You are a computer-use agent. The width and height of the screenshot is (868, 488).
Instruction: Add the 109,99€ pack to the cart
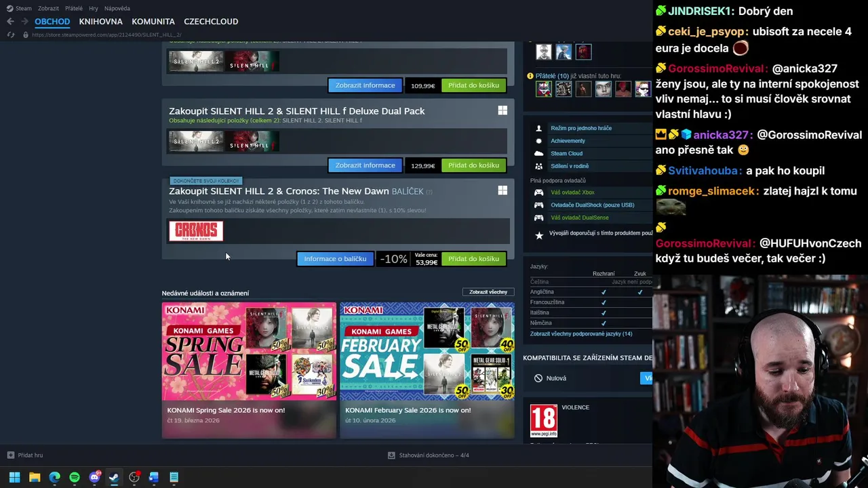(473, 85)
